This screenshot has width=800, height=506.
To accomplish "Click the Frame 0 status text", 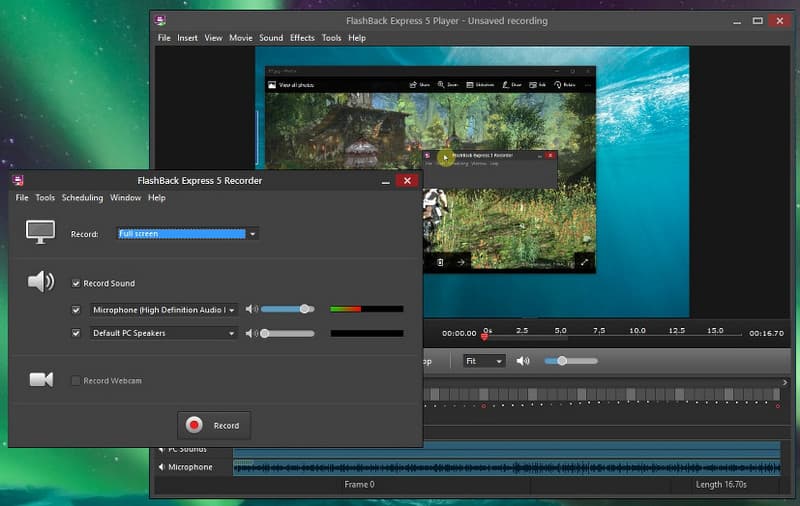I will click(359, 485).
